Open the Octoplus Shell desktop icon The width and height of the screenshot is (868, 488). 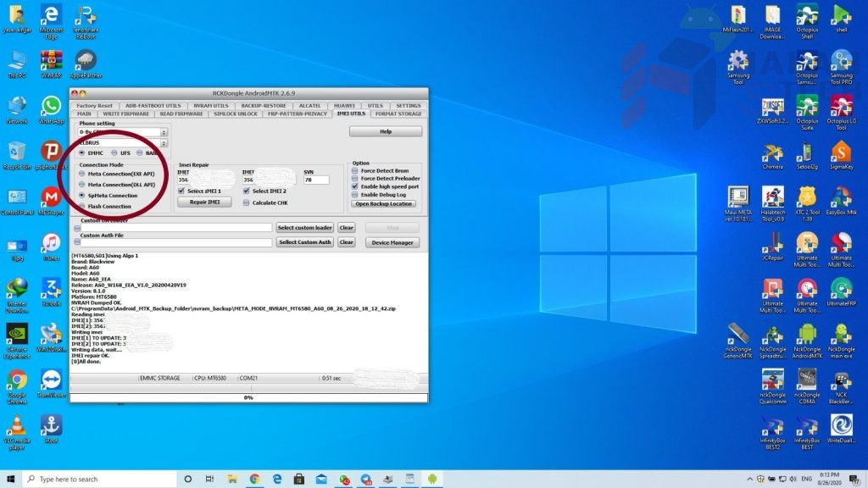[x=807, y=21]
